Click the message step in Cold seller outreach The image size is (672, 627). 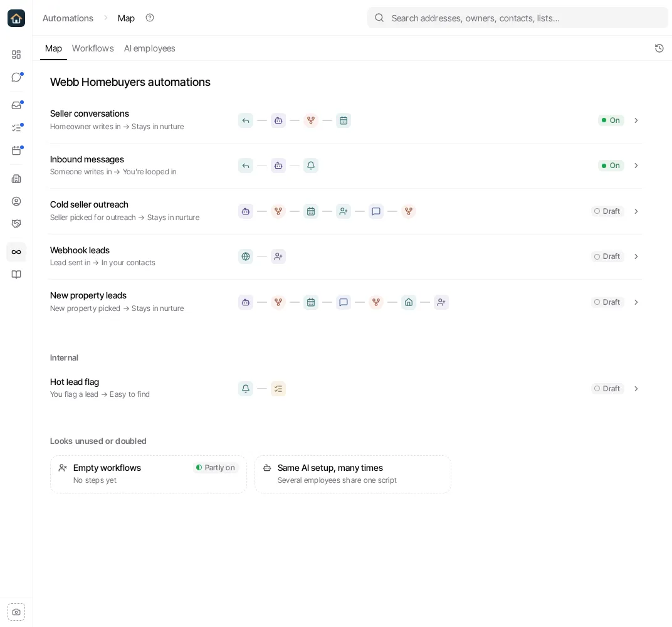376,211
